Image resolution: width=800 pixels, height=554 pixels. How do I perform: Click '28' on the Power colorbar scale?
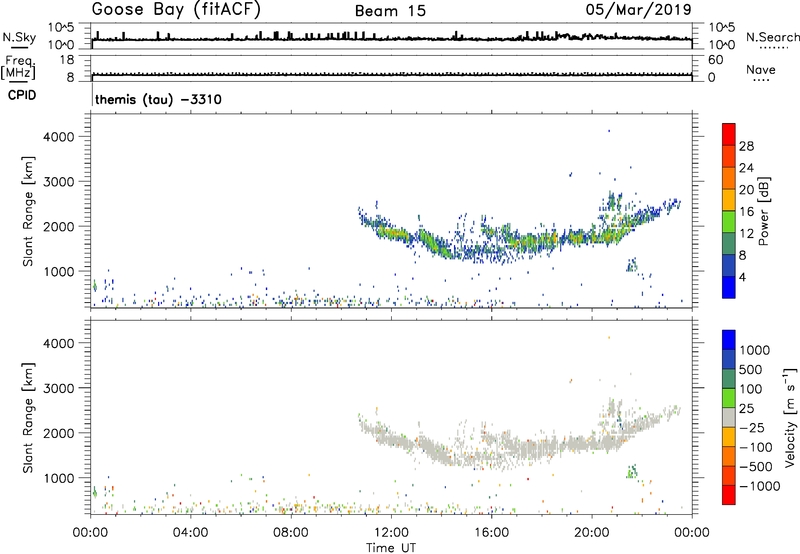(746, 146)
